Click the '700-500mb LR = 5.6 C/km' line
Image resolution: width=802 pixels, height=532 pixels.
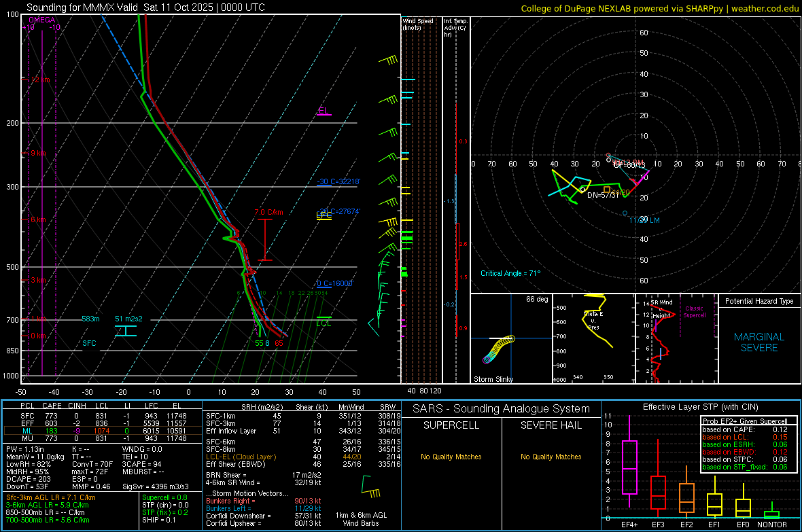(48, 520)
